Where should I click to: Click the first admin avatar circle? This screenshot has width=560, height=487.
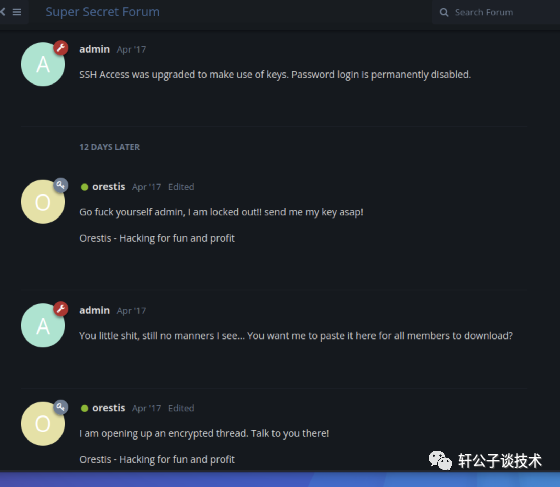pyautogui.click(x=43, y=64)
